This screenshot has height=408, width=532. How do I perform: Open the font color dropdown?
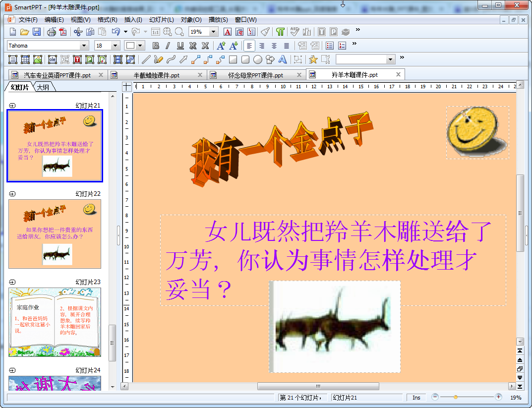140,46
